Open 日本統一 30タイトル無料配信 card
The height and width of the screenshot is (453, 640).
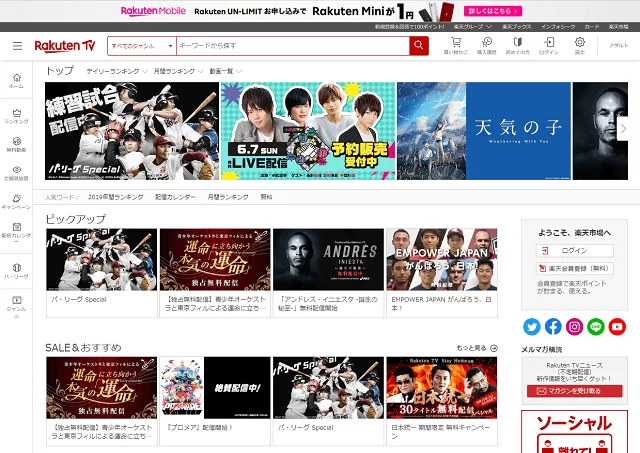click(442, 401)
